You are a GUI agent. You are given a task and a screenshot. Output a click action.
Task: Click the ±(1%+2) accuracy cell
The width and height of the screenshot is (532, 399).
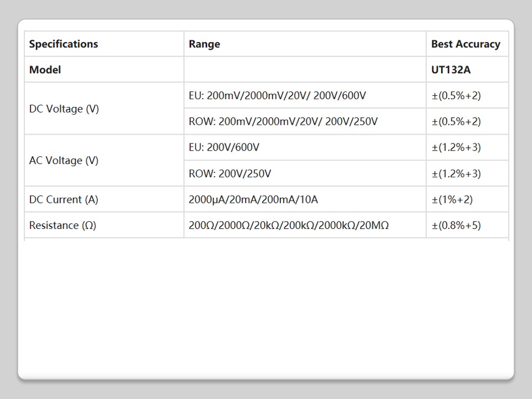pyautogui.click(x=452, y=199)
